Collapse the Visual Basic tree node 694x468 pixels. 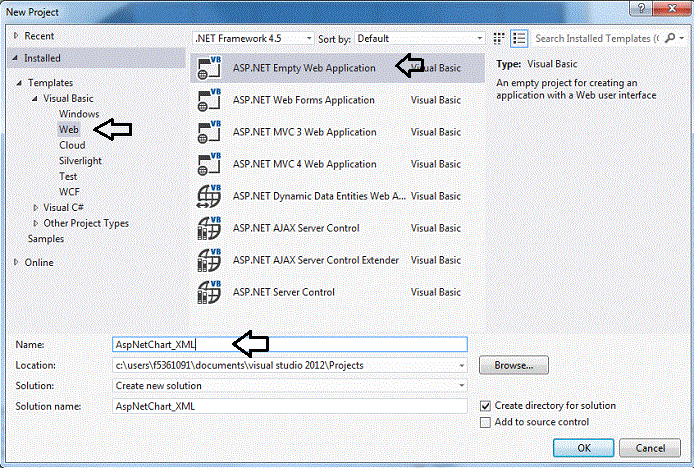pos(35,98)
